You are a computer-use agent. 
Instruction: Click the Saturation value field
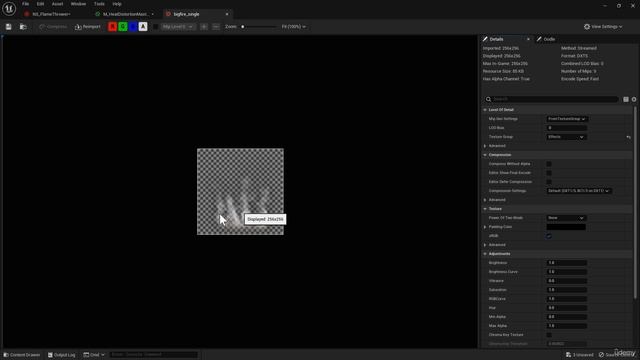[567, 289]
